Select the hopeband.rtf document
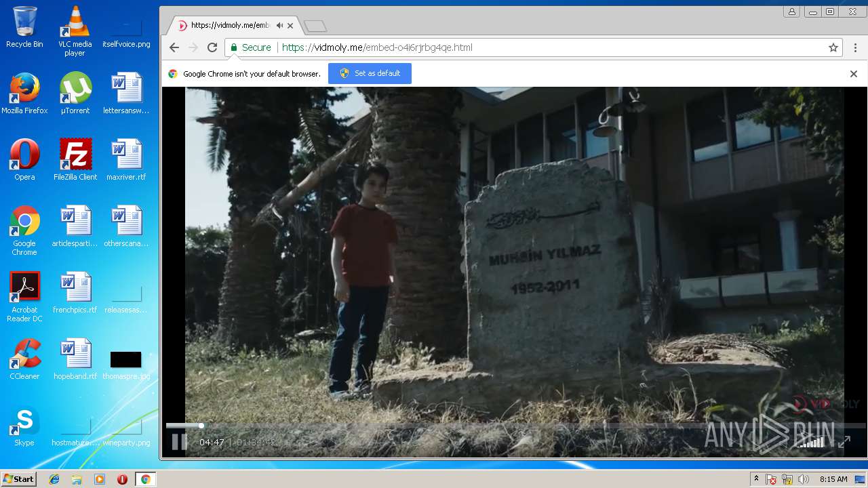Viewport: 868px width, 488px height. [x=75, y=359]
